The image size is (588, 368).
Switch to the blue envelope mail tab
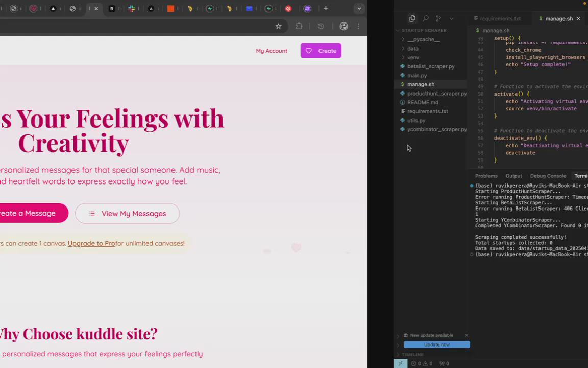click(249, 8)
